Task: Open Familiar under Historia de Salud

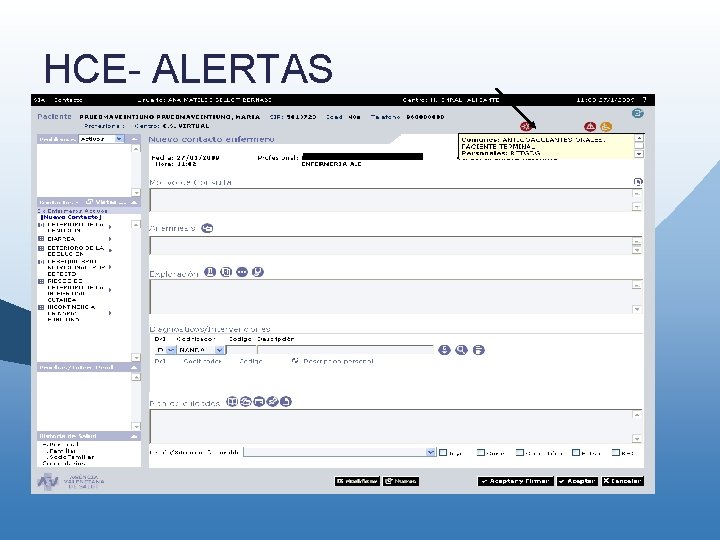Action: [x=64, y=451]
